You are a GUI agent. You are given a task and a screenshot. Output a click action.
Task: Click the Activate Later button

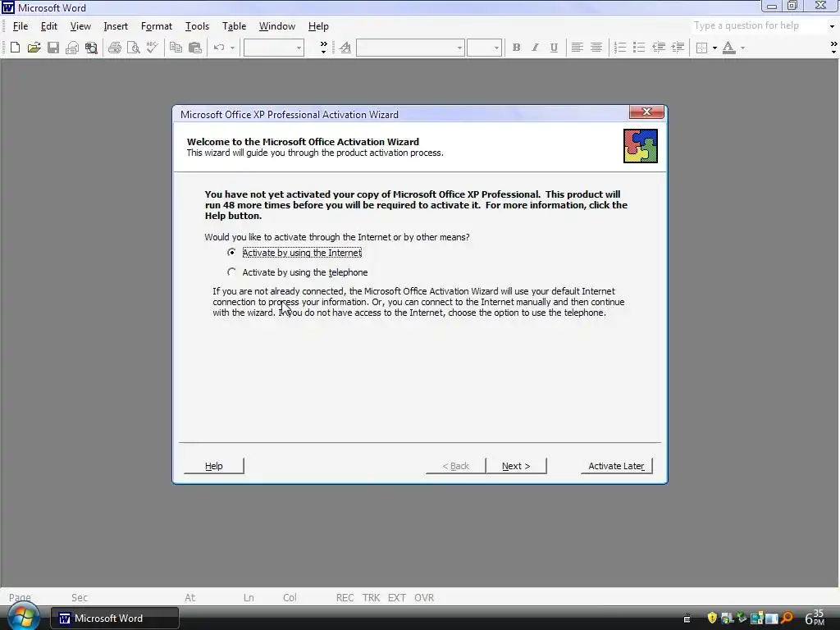point(617,466)
